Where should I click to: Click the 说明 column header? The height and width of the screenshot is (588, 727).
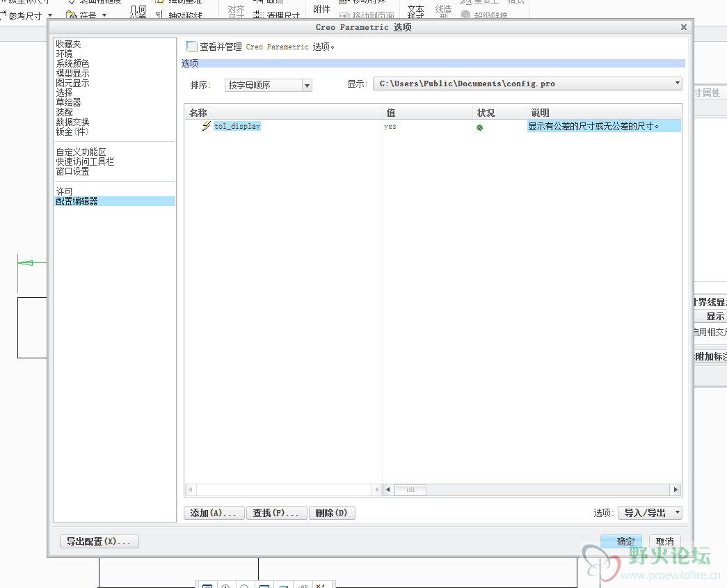point(604,113)
